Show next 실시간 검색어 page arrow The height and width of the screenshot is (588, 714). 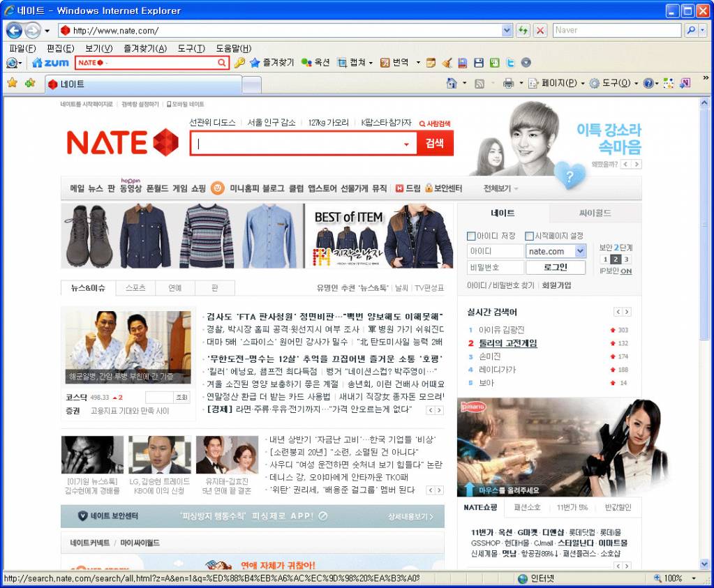tap(627, 312)
